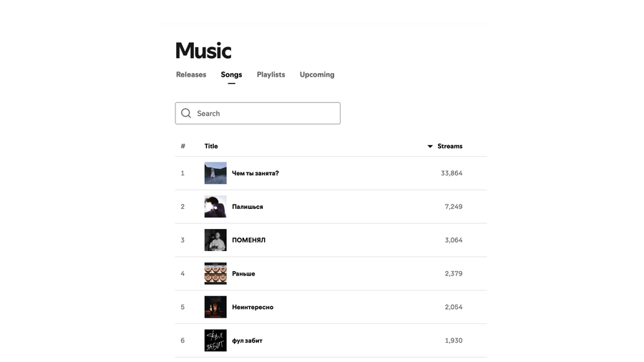Click the Палишься album thumbnail
The height and width of the screenshot is (362, 644).
coord(215,207)
